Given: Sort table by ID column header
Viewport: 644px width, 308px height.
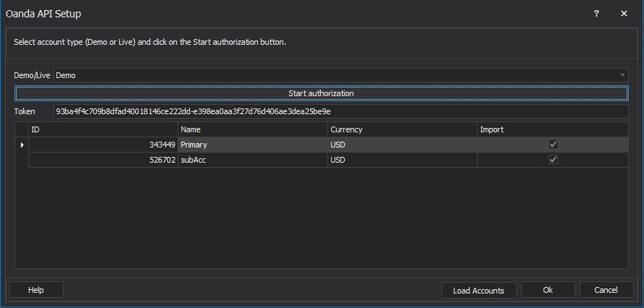Looking at the screenshot, I should point(103,129).
